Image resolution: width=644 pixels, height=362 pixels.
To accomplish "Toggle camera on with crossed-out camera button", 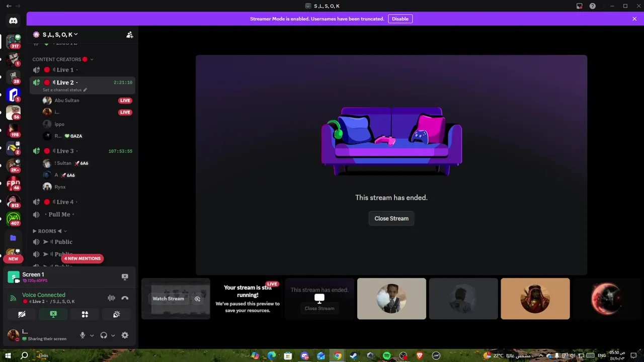I will (x=22, y=314).
